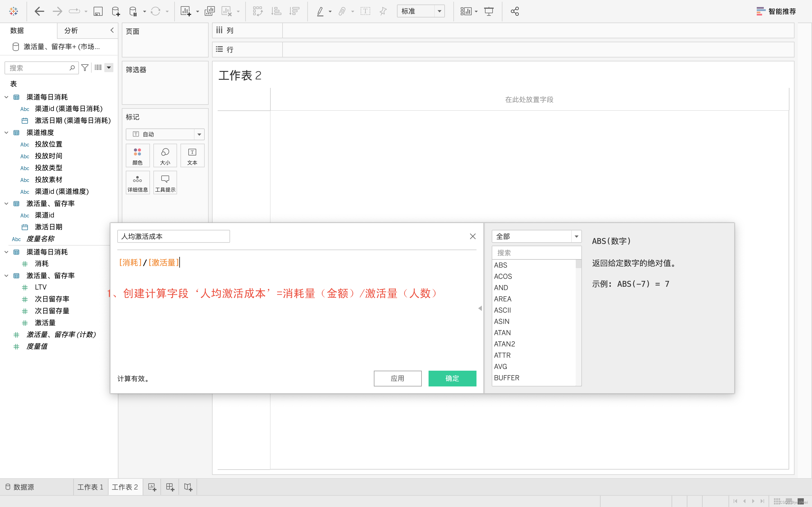Viewport: 812px width, 507px height.
Task: Click the 应用 button
Action: click(x=397, y=378)
